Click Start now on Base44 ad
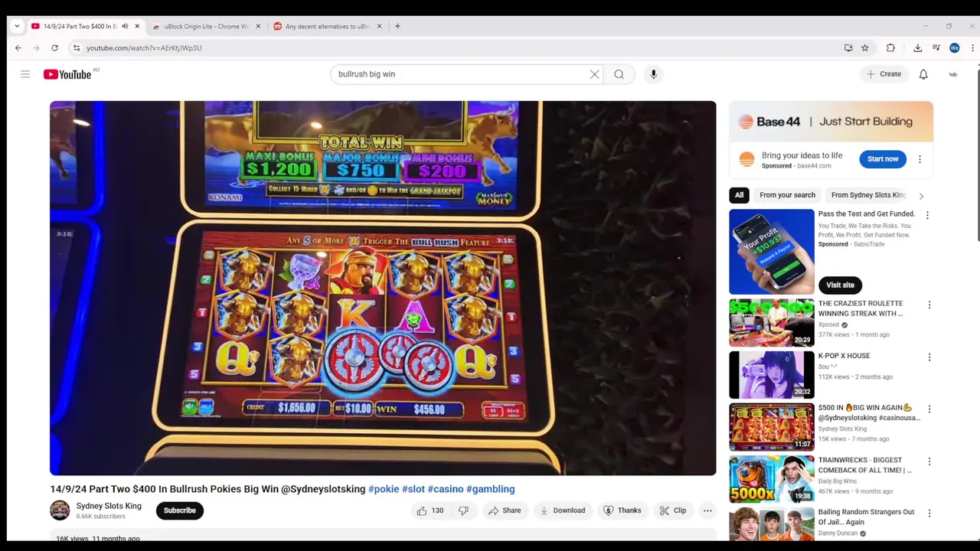 click(883, 159)
